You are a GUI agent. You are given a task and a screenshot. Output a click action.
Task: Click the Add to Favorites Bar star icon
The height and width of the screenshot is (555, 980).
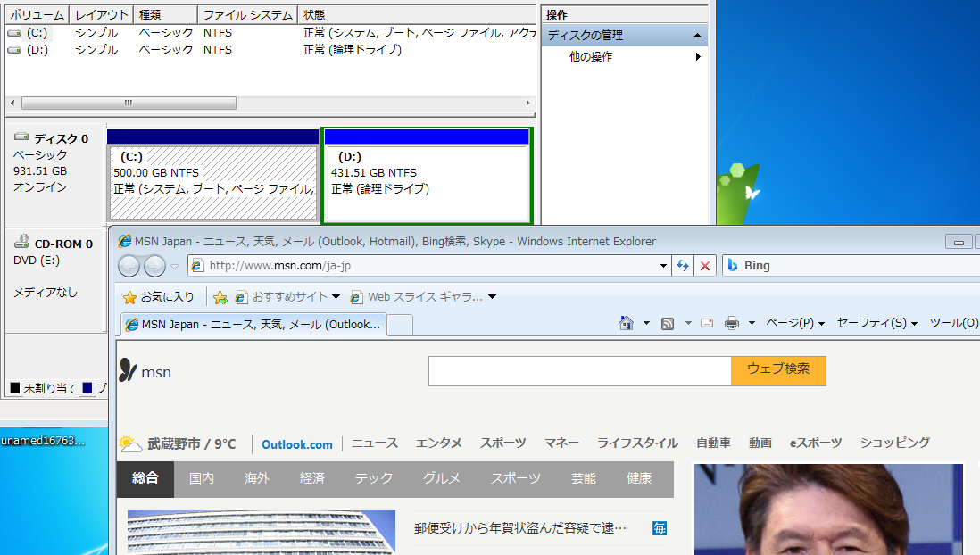(220, 297)
